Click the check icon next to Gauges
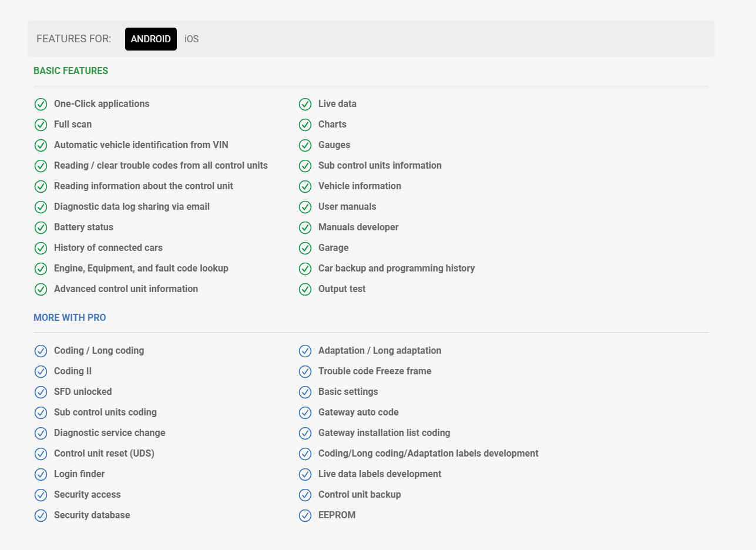The height and width of the screenshot is (550, 756). (x=305, y=145)
